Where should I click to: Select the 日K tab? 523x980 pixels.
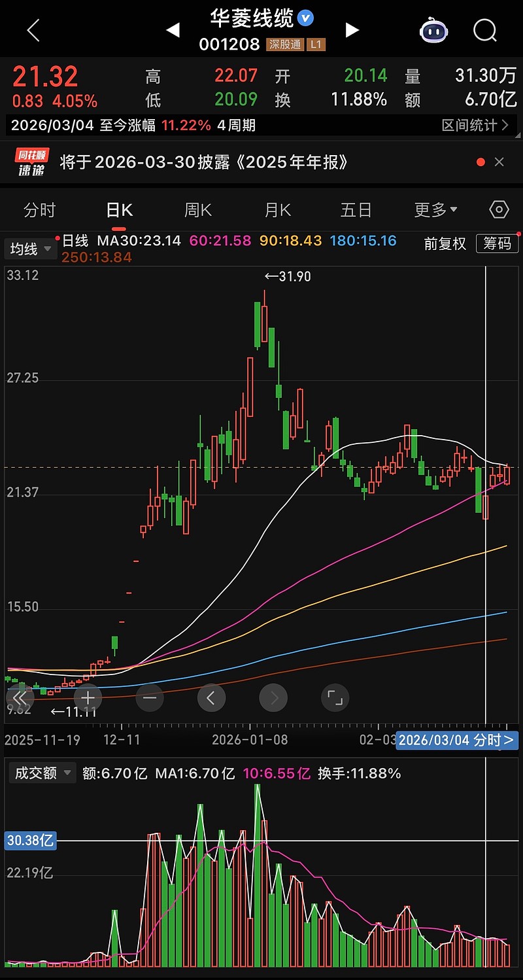(119, 210)
